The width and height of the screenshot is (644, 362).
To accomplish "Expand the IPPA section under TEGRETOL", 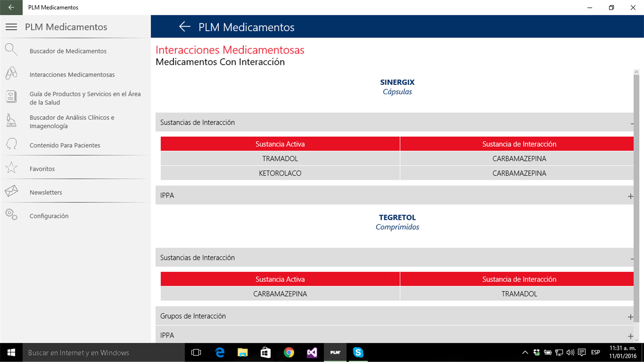I will tap(394, 335).
